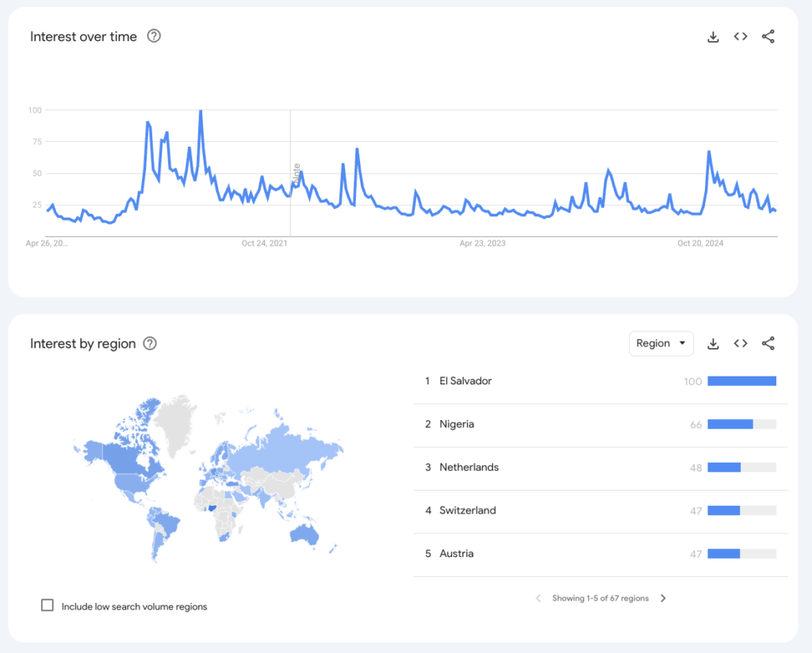Open embed code for Interest over time
This screenshot has height=653, width=812.
[741, 36]
